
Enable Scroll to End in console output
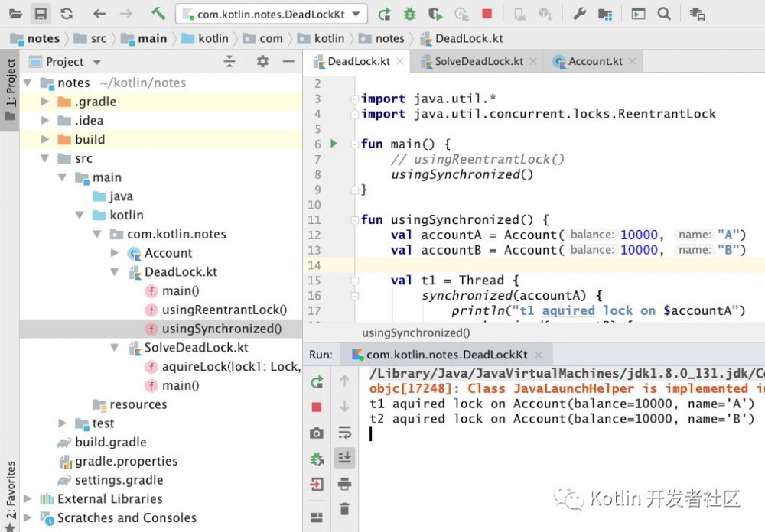(344, 458)
